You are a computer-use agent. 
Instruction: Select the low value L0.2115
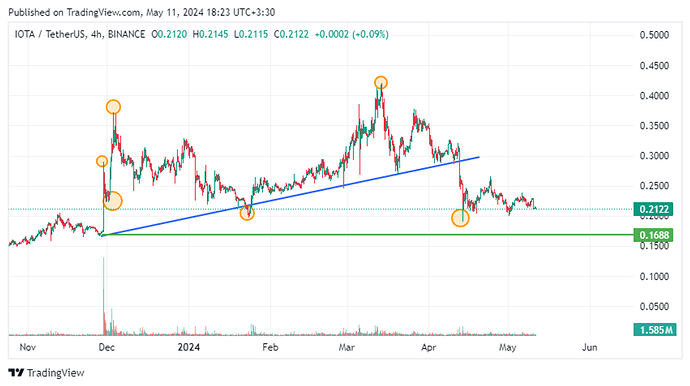pos(251,34)
